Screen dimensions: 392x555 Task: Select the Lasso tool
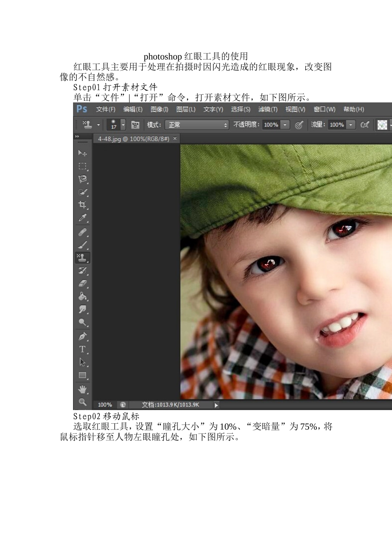point(83,179)
